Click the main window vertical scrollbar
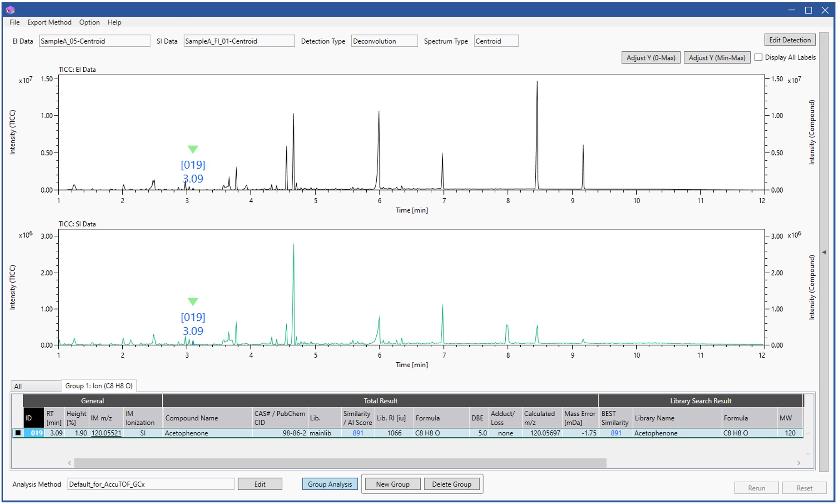837x504 pixels. [x=824, y=252]
